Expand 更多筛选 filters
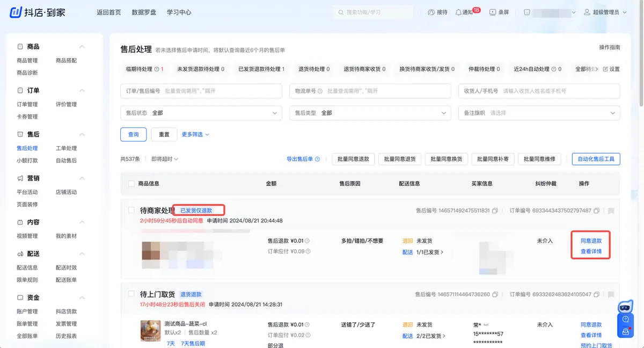The width and height of the screenshot is (644, 348). point(195,134)
